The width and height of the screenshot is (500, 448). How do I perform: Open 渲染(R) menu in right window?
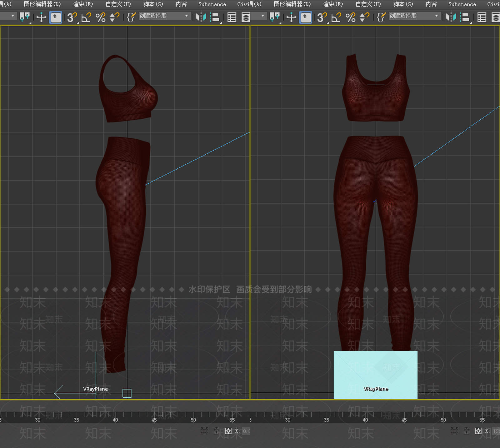(x=333, y=4)
